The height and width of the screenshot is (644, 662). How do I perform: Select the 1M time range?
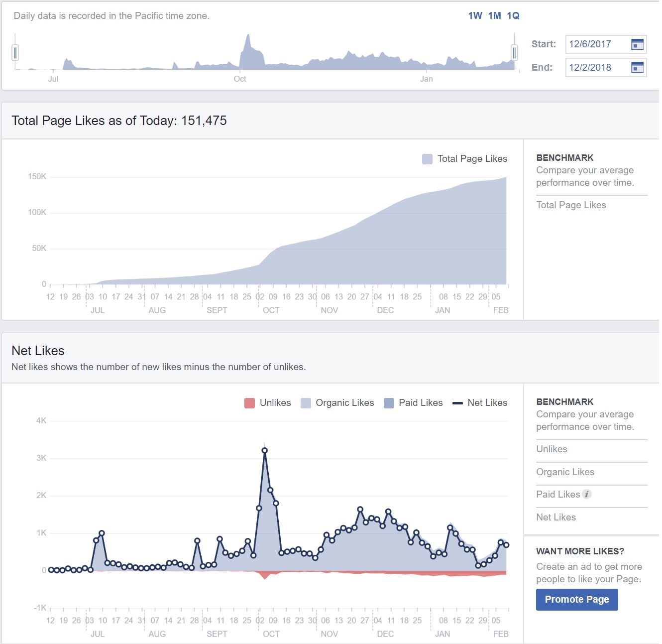tap(494, 15)
